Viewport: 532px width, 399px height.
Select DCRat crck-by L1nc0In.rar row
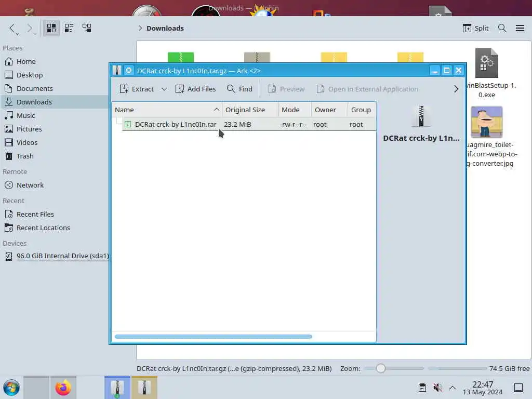pos(249,125)
